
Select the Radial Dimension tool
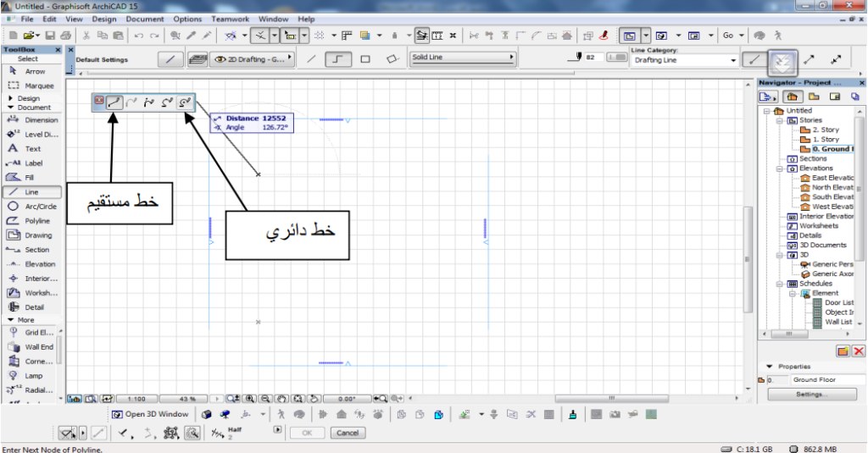coord(31,390)
